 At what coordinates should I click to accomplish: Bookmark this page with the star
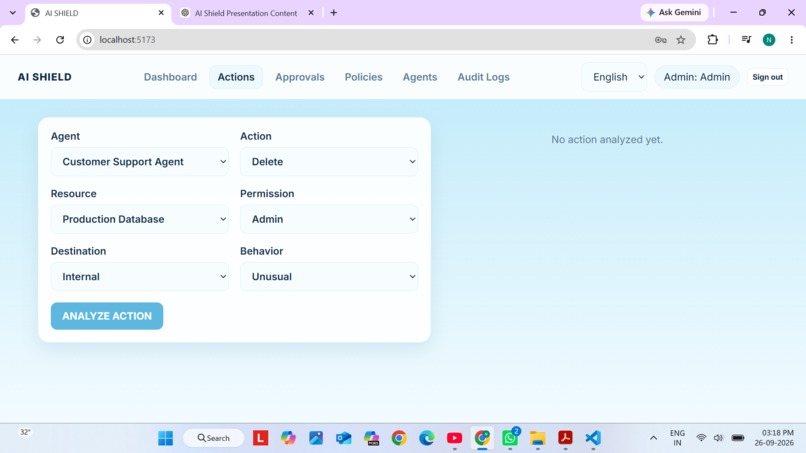click(681, 40)
